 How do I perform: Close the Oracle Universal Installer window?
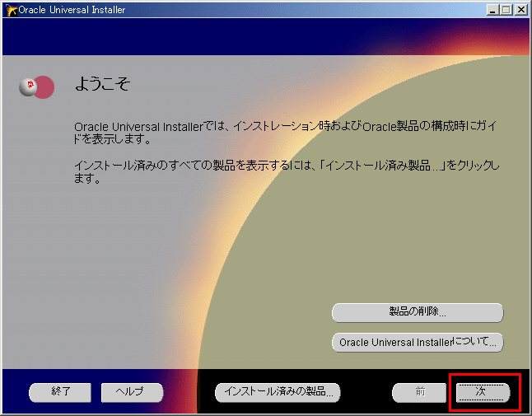coord(520,10)
